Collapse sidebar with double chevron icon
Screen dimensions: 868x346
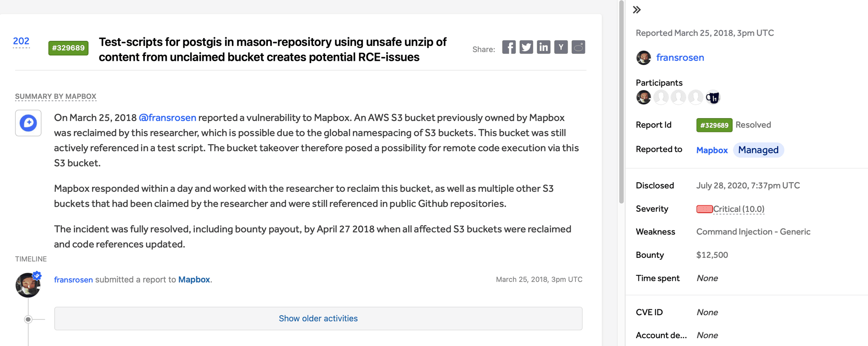pos(637,10)
